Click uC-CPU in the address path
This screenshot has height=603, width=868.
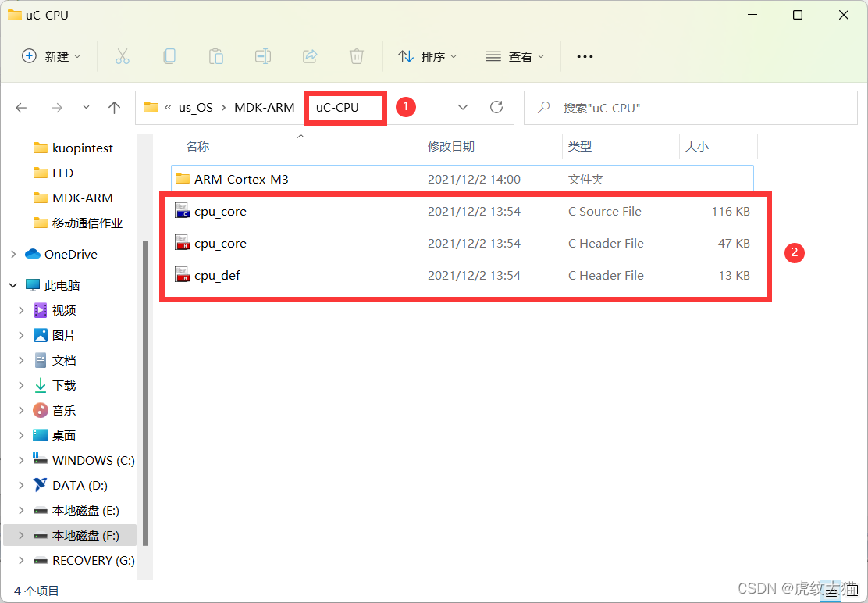point(337,108)
